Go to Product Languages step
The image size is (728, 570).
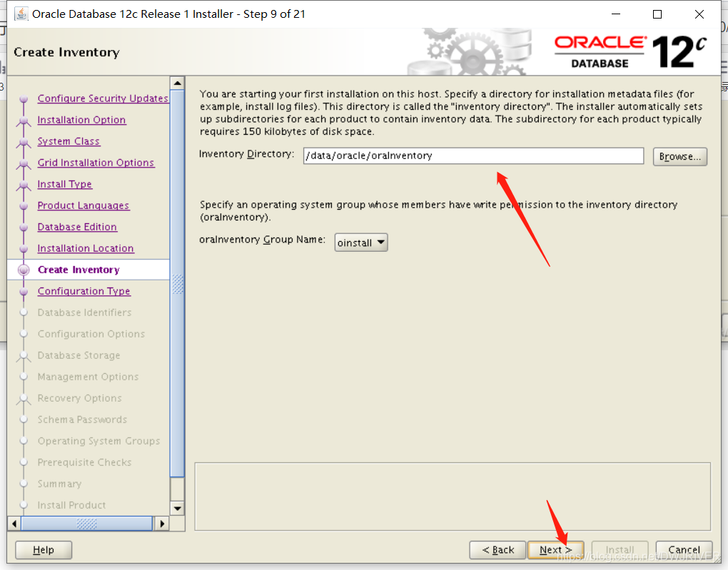click(x=84, y=205)
